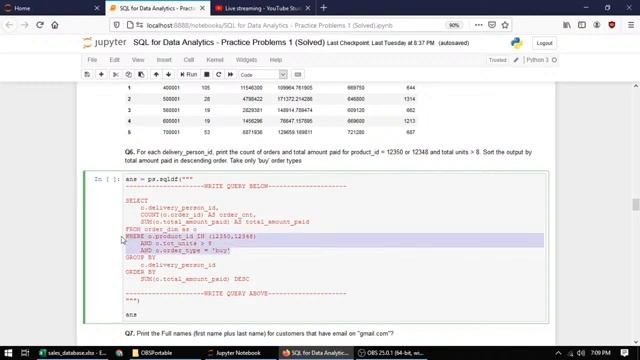Click the Python logo icon
Image resolution: width=640 pixels, height=360 pixels.
click(x=516, y=43)
